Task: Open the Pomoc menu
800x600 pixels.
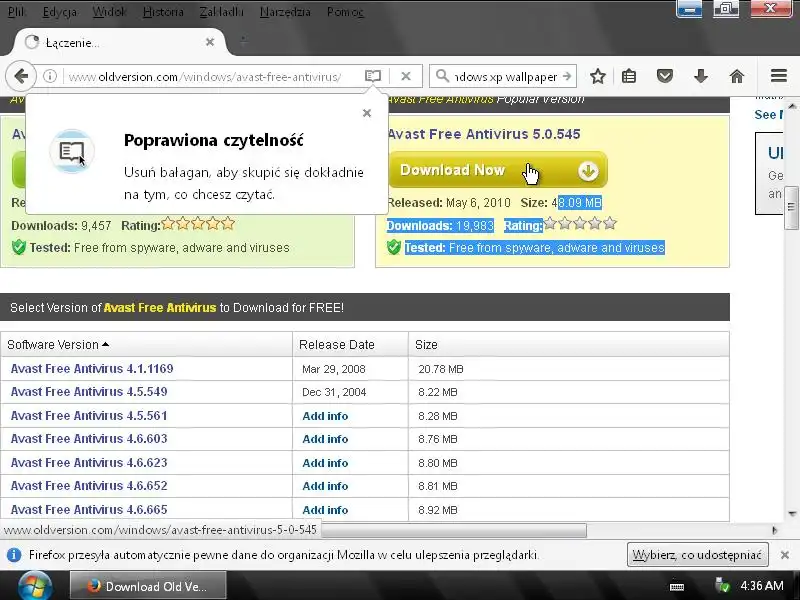Action: point(345,12)
